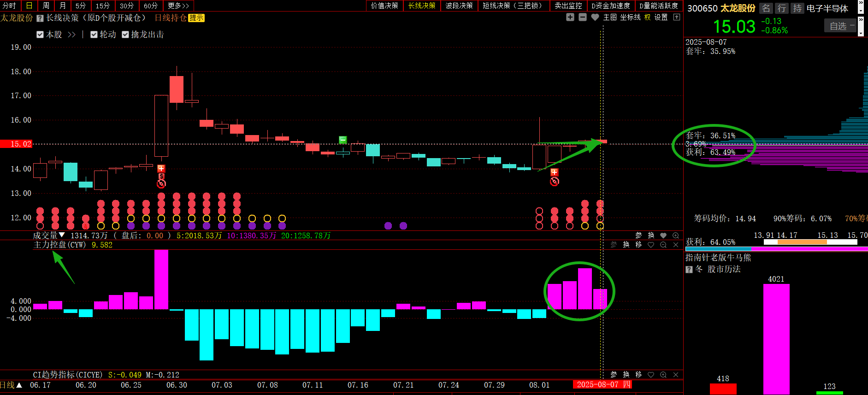868x395 pixels.
Task: Click the heart icon in 成交量 panel header
Action: click(663, 236)
